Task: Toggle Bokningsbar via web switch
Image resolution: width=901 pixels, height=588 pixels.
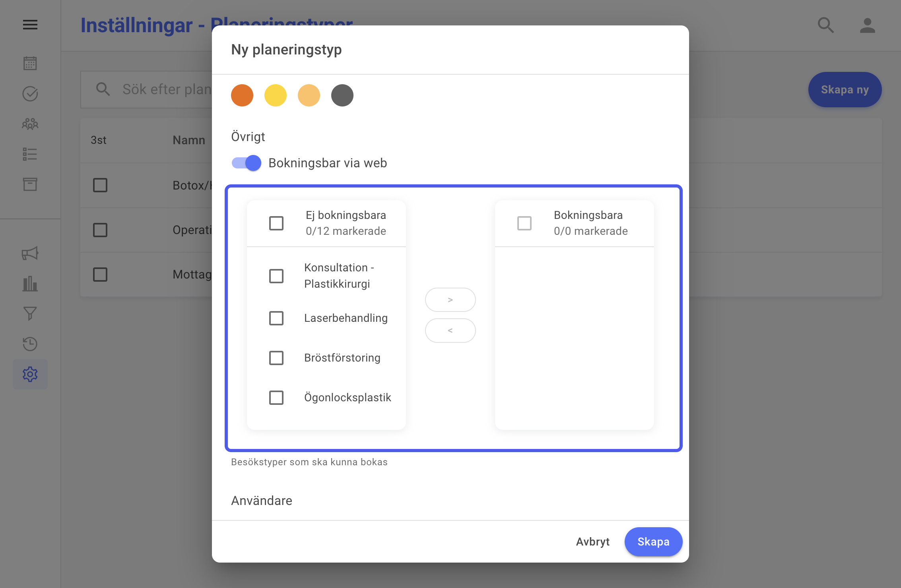Action: 247,163
